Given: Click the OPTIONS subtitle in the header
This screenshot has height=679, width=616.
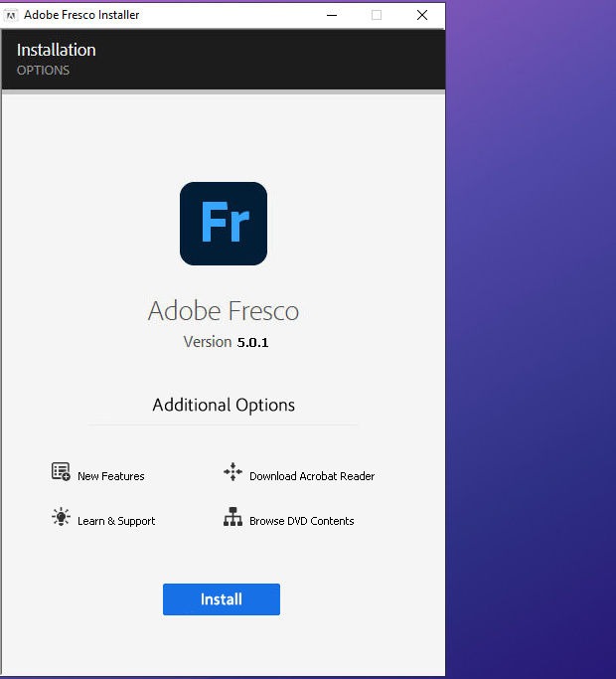Looking at the screenshot, I should pyautogui.click(x=43, y=71).
